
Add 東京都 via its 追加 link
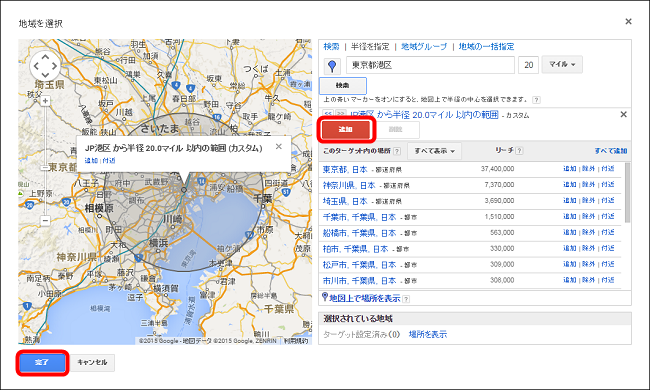(570, 169)
